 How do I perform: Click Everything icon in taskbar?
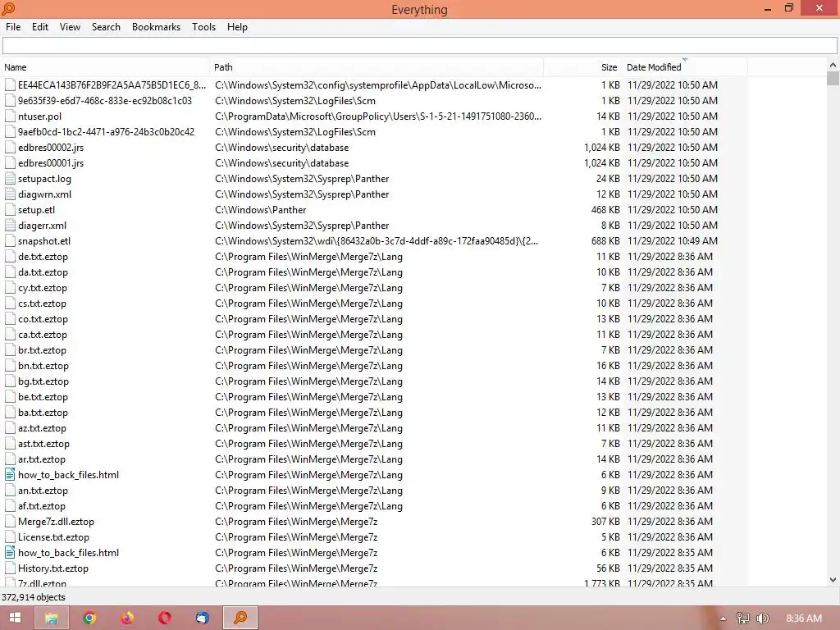240,619
